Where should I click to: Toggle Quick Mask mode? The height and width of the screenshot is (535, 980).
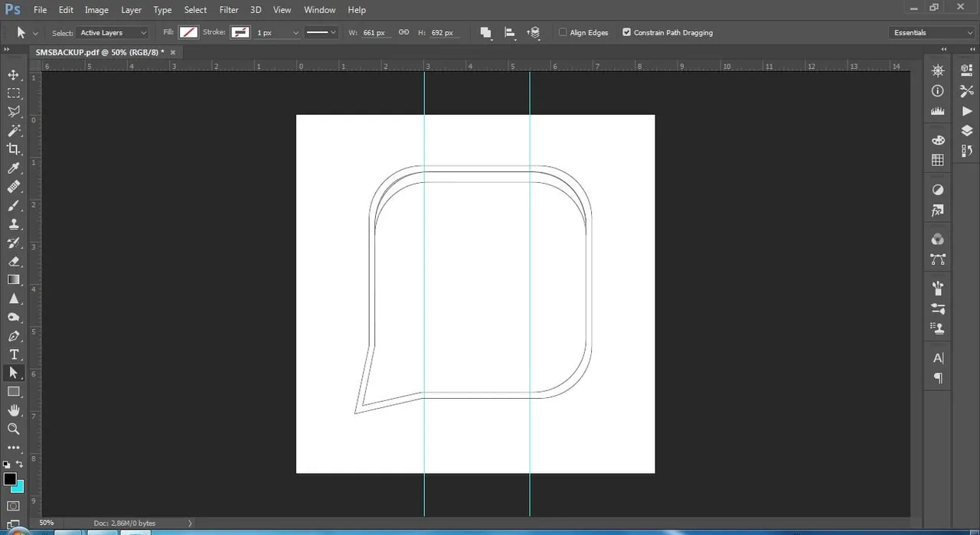[x=14, y=506]
